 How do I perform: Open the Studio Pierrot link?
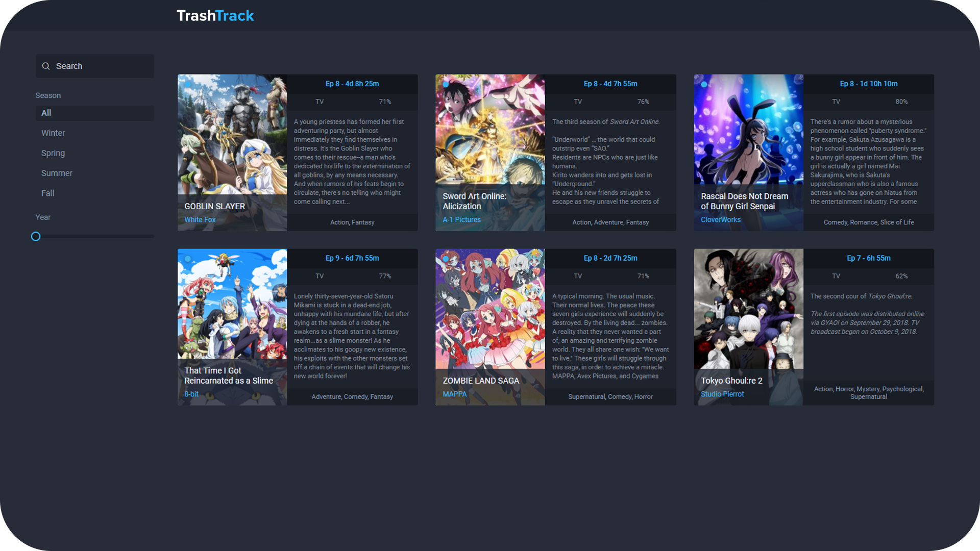722,394
